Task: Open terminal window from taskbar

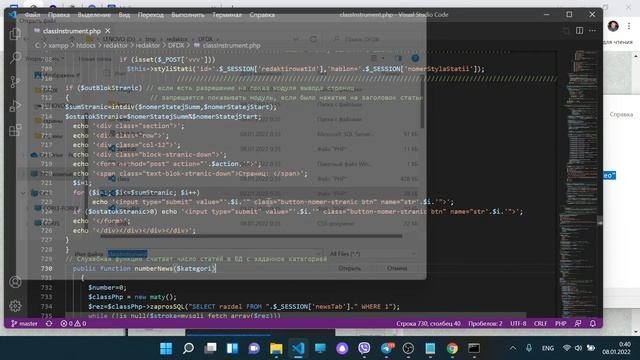Action: pos(474,348)
